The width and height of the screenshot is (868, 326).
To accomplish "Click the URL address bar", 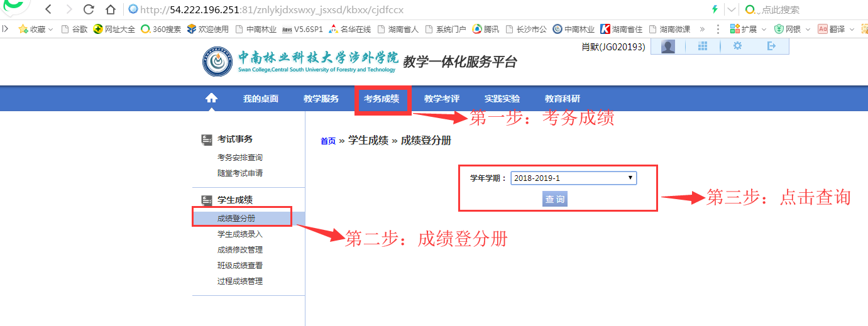I will (415, 9).
